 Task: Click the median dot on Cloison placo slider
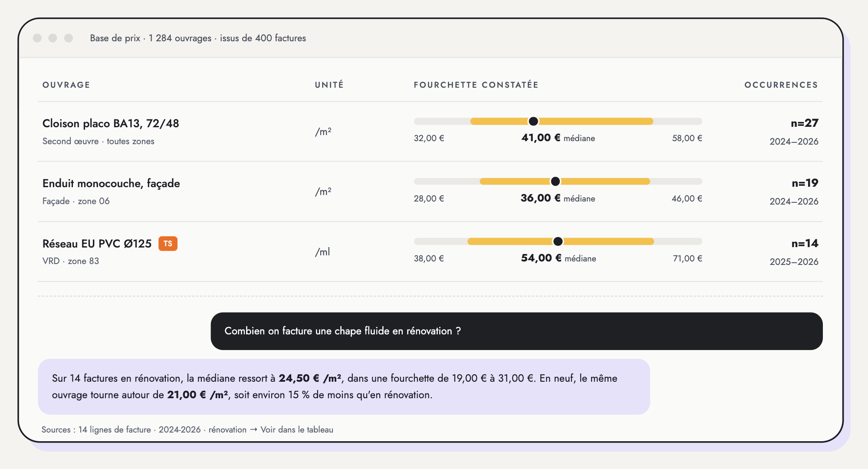pos(533,121)
